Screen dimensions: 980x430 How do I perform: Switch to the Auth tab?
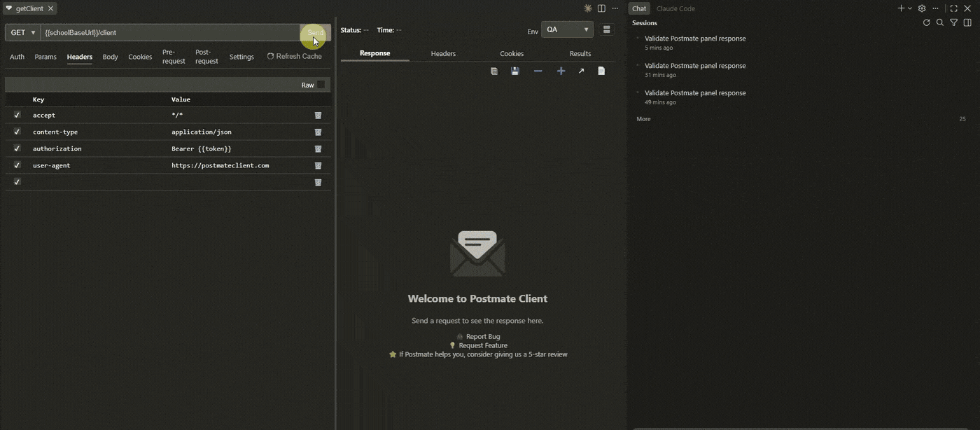coord(17,57)
